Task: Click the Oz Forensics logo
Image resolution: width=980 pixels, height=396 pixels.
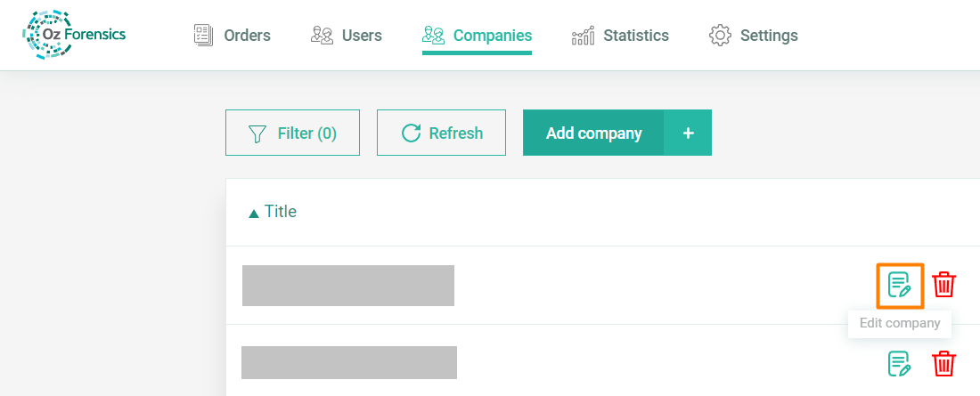Action: tap(74, 36)
